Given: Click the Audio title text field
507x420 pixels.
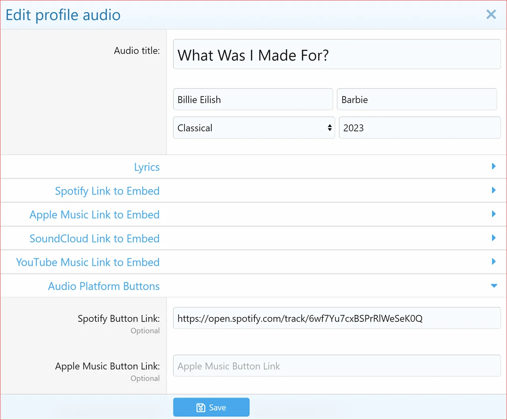Looking at the screenshot, I should coord(336,54).
